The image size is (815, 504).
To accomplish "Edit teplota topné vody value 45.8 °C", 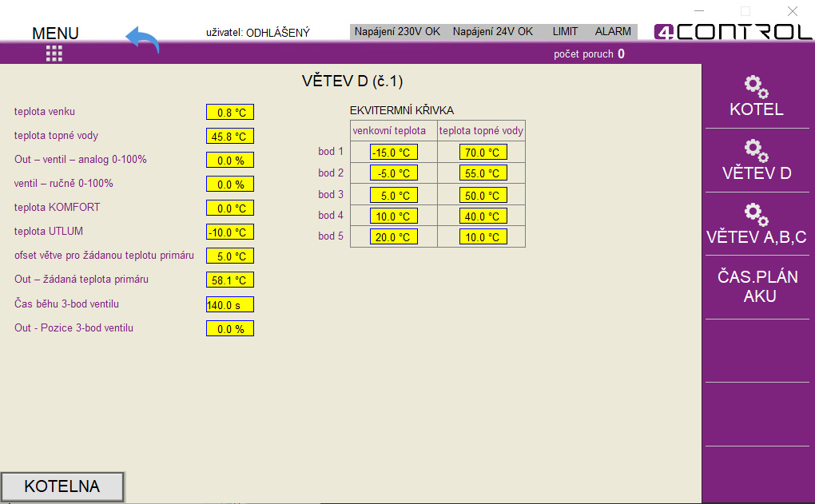I will (230, 136).
